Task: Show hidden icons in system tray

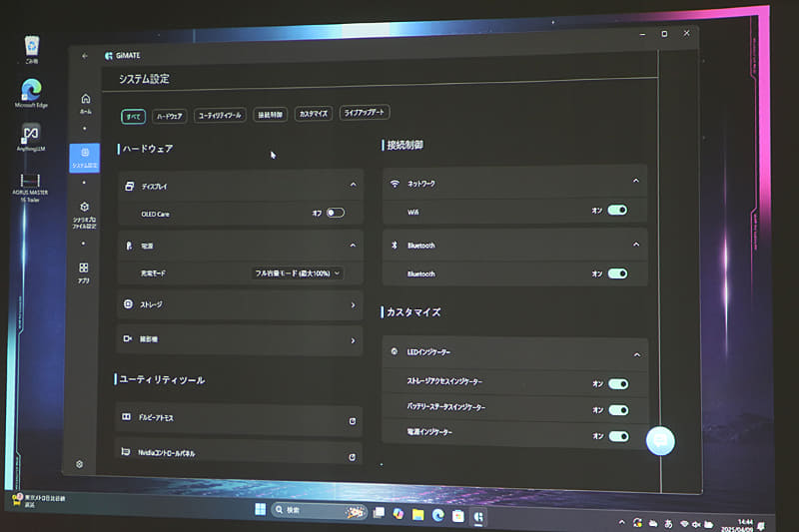Action: (621, 522)
